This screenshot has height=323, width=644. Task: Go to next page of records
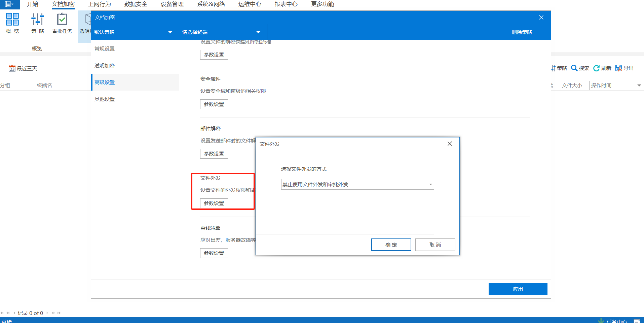(x=53, y=313)
